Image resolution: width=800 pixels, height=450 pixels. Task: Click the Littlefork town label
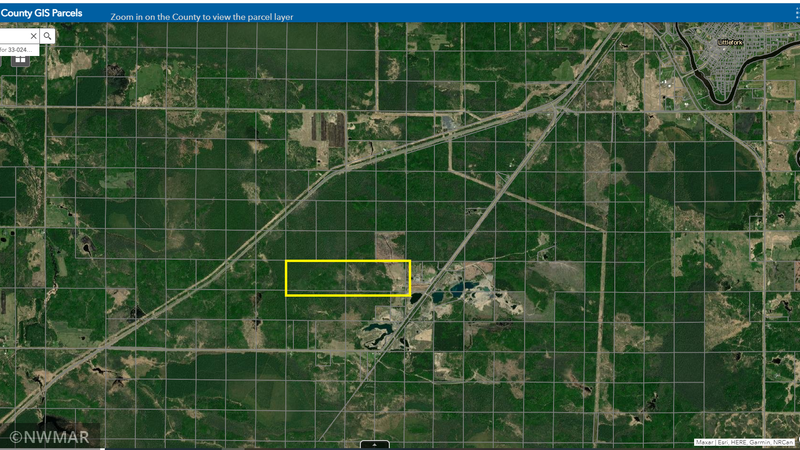coord(730,42)
